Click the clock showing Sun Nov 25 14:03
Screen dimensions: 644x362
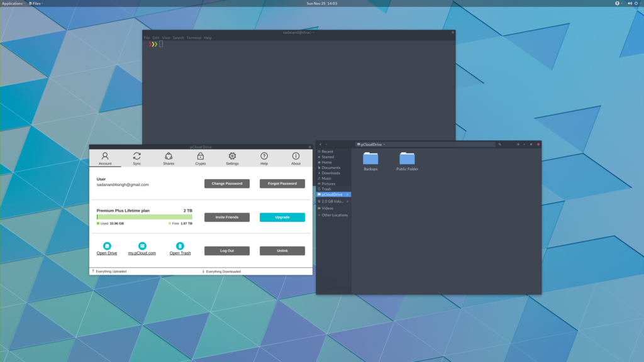point(321,3)
